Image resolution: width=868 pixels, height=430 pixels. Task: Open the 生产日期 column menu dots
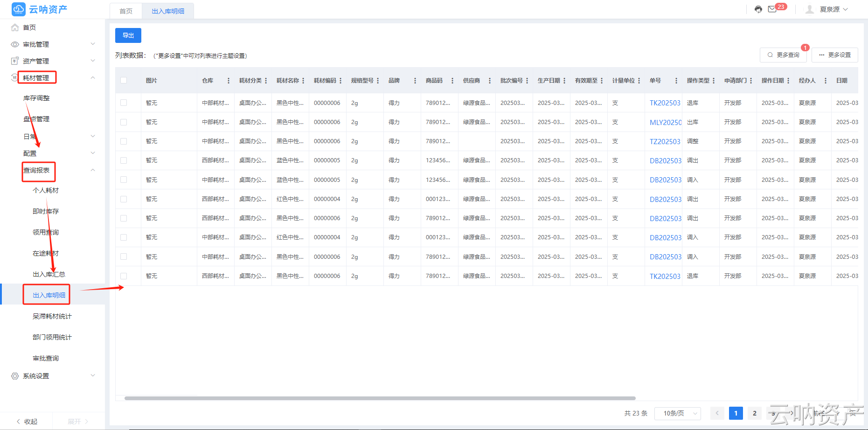click(x=564, y=81)
